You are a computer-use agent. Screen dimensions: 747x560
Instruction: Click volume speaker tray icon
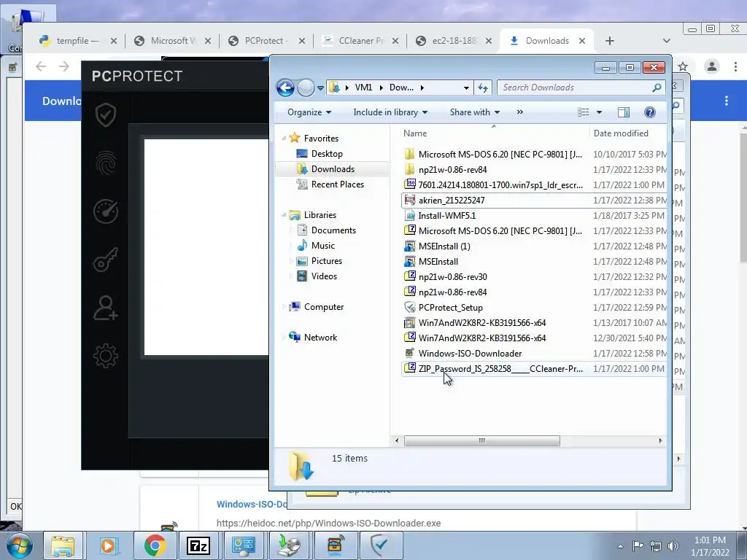coord(673,546)
